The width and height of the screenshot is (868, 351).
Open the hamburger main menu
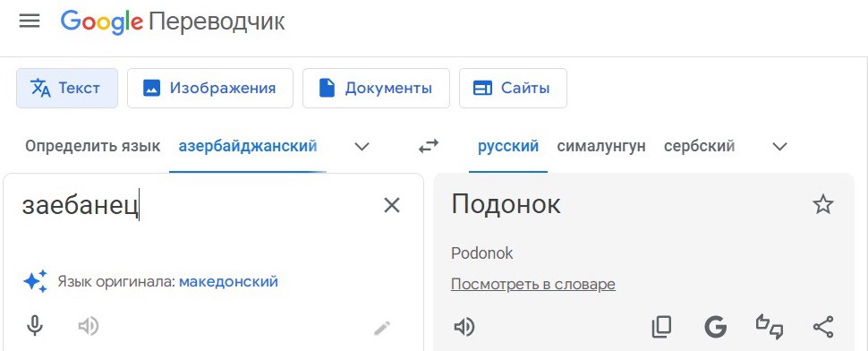(30, 21)
